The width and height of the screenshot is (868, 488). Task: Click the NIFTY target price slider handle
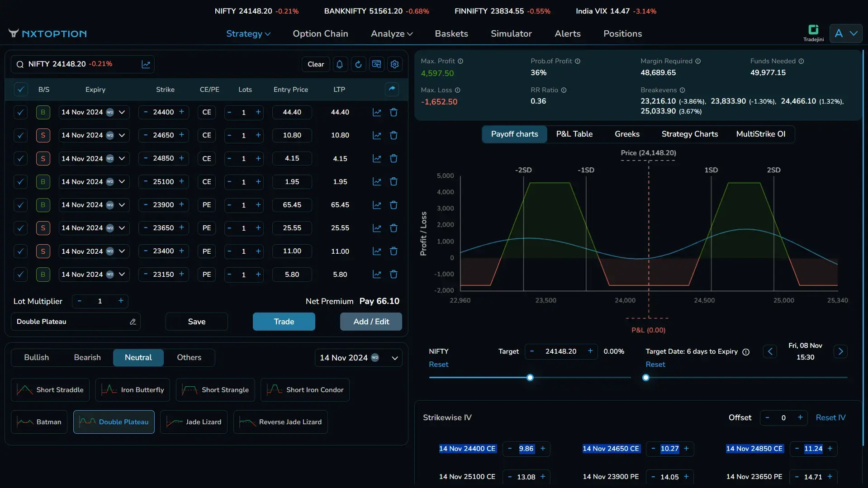click(x=530, y=378)
